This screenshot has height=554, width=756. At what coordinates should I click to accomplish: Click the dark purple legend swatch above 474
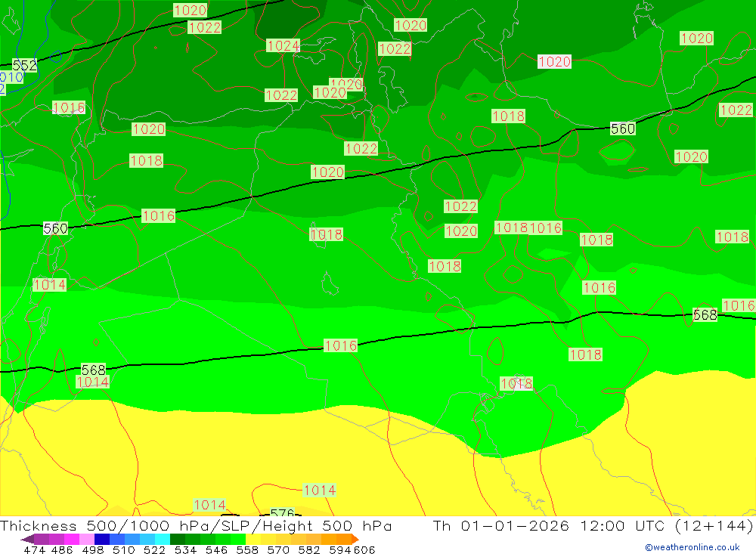(x=42, y=539)
